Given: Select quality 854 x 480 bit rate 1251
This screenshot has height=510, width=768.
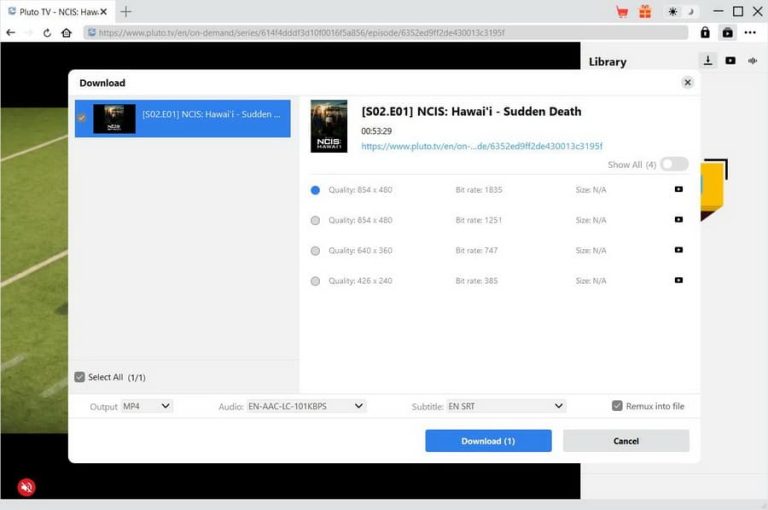Looking at the screenshot, I should point(315,220).
